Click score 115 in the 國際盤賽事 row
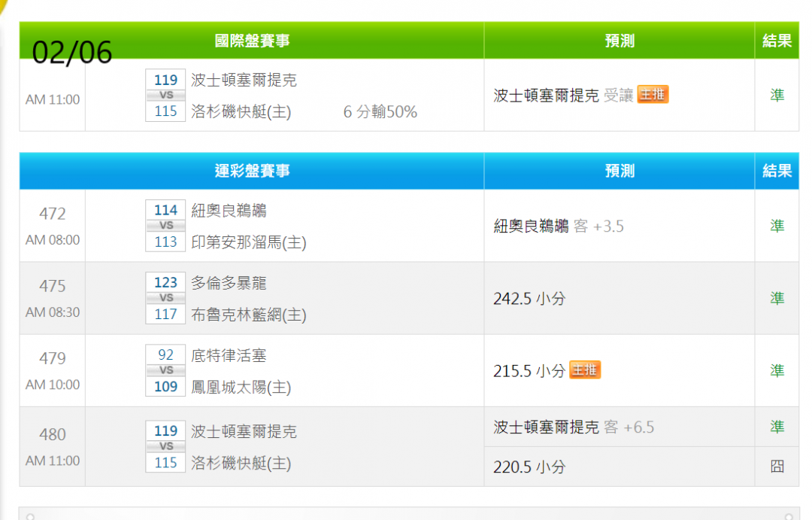This screenshot has width=812, height=520. 165,111
